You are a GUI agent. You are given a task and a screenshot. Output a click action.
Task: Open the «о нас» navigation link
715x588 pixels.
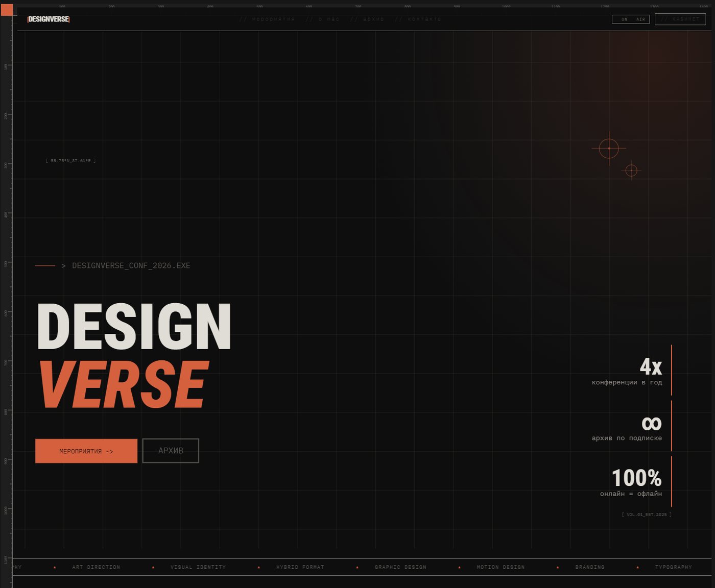coord(322,19)
